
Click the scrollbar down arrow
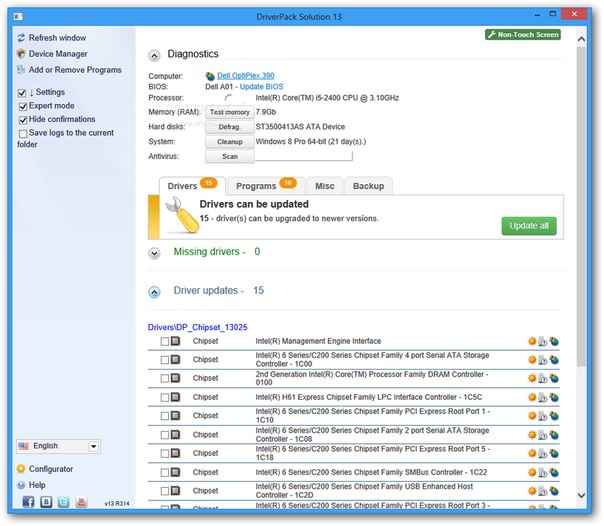[x=581, y=495]
